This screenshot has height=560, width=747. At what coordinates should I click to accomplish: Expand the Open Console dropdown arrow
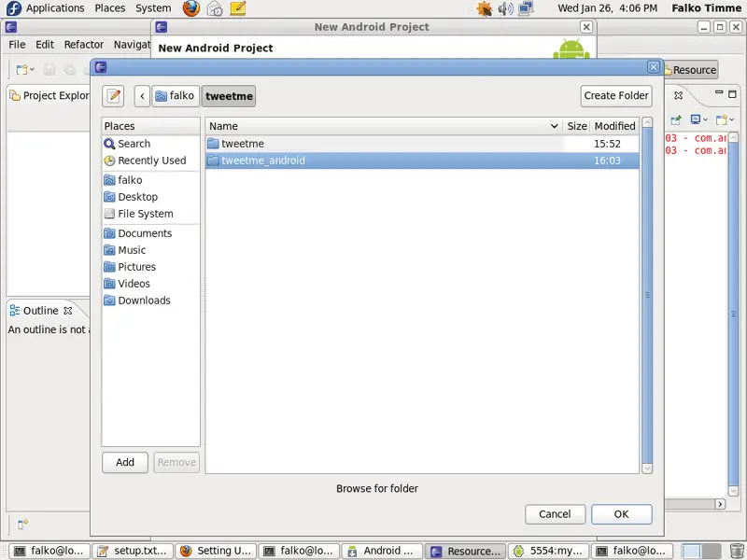[731, 119]
